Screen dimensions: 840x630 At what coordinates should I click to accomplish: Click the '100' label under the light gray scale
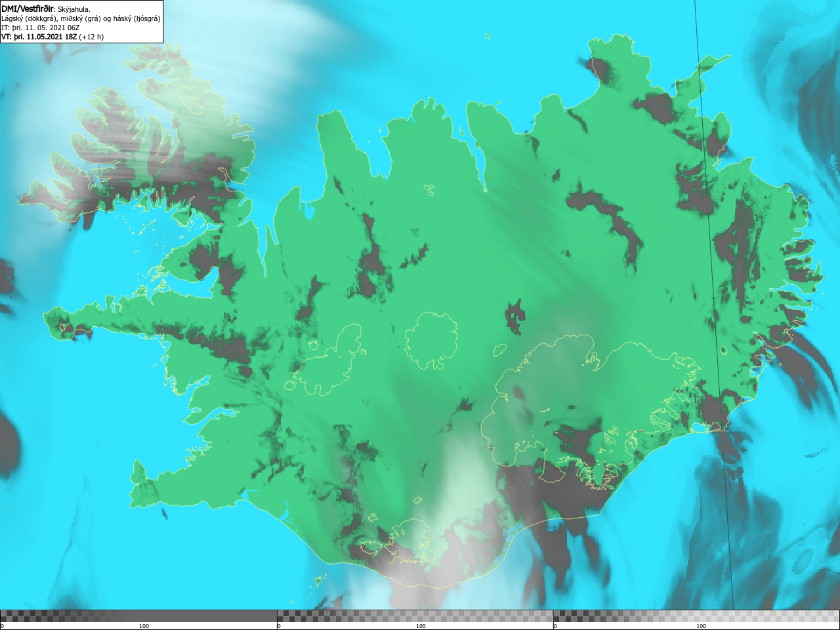[701, 626]
